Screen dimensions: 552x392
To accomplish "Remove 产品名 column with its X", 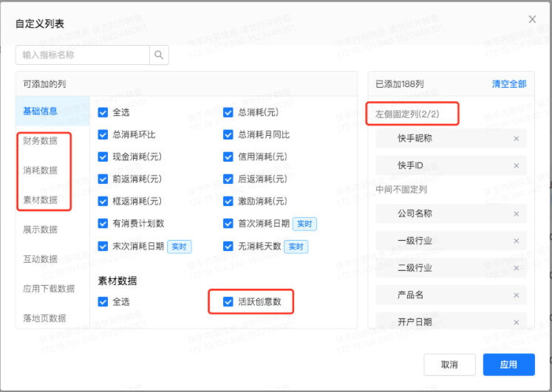I will [x=516, y=295].
